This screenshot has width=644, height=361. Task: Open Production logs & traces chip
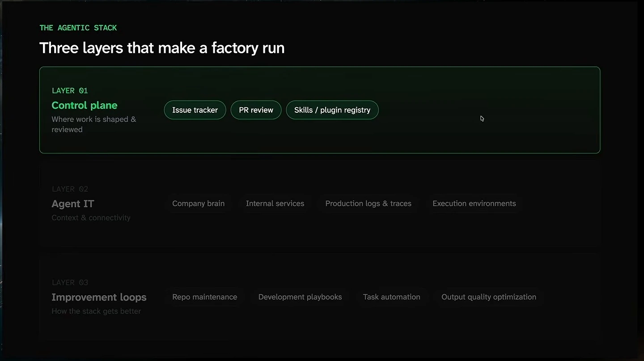pos(369,204)
